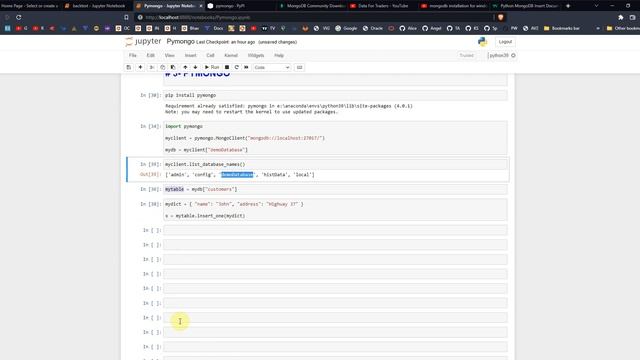Open the cell type dropdown showing Code
Screen dimensions: 640x360
271,67
